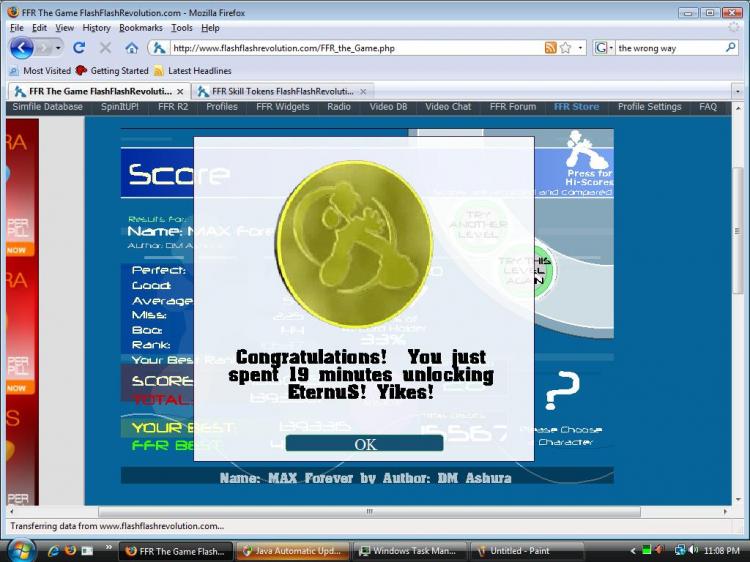Viewport: 750px width, 562px height.
Task: Switch to Untitled - Paint taskbar button
Action: (526, 551)
